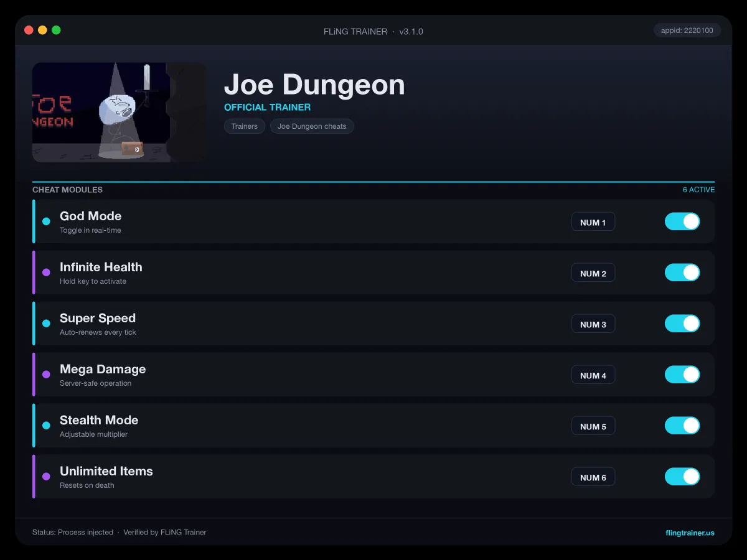Disable the God Mode toggle
Image resolution: width=747 pixels, height=560 pixels.
coord(682,222)
